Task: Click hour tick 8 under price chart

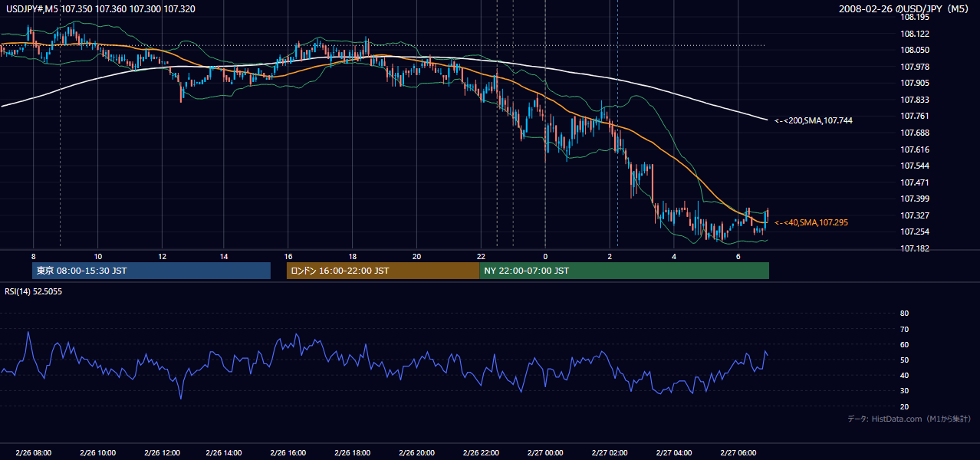Action: (x=33, y=256)
